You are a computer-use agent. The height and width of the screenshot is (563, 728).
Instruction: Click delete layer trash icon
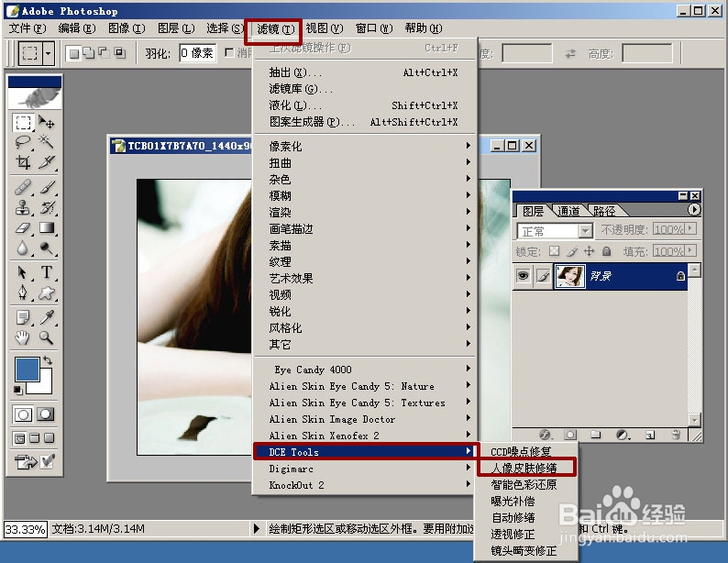(676, 435)
